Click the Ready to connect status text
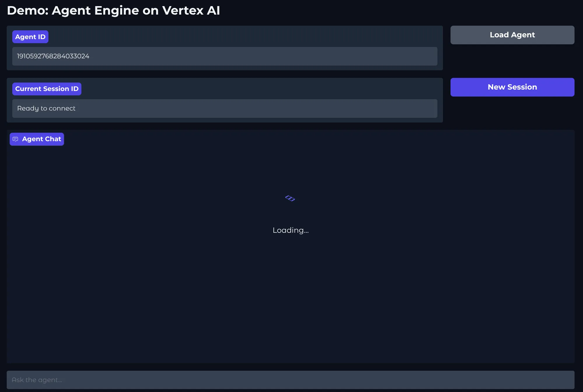The image size is (583, 392). click(46, 108)
